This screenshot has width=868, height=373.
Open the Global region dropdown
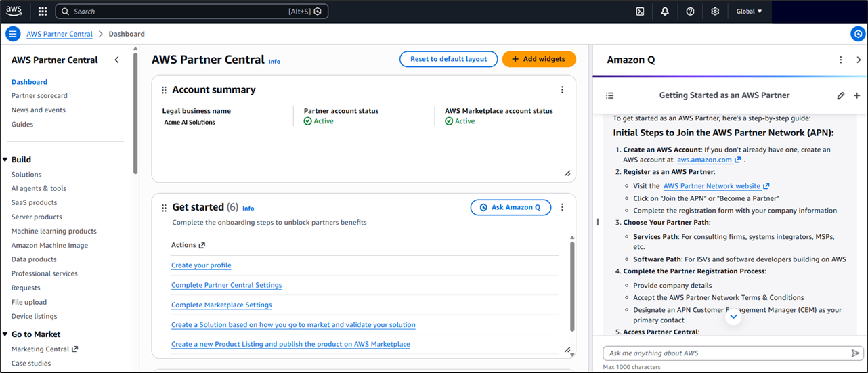point(749,12)
